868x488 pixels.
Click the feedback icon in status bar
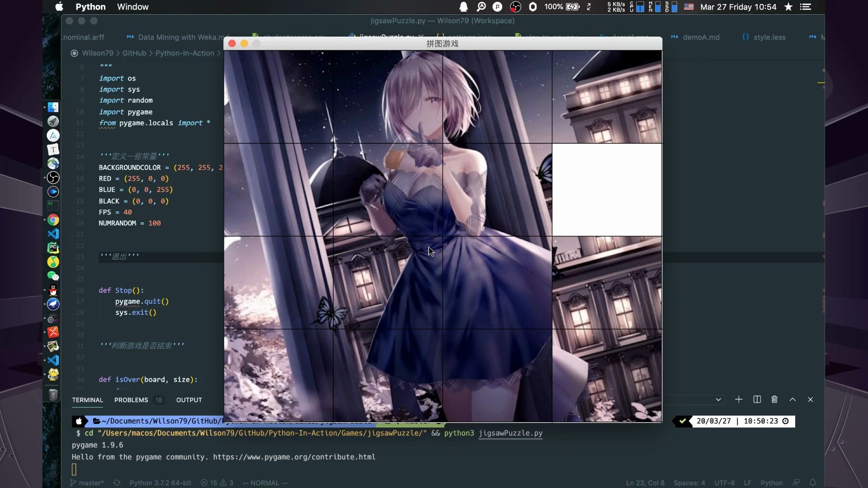pyautogui.click(x=796, y=483)
